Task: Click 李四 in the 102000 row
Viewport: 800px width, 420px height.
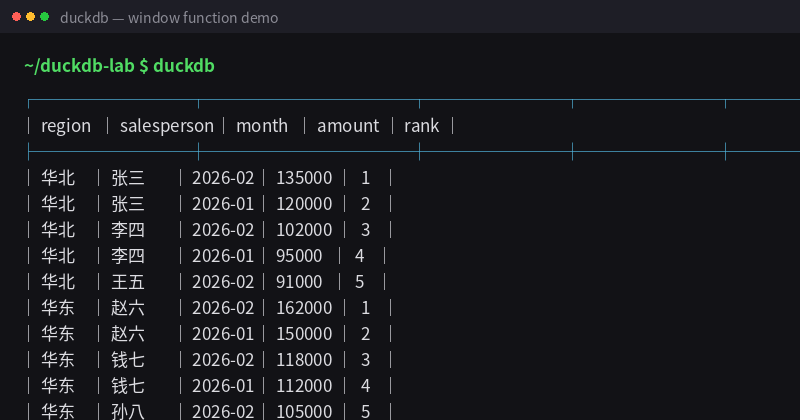Action: [128, 230]
